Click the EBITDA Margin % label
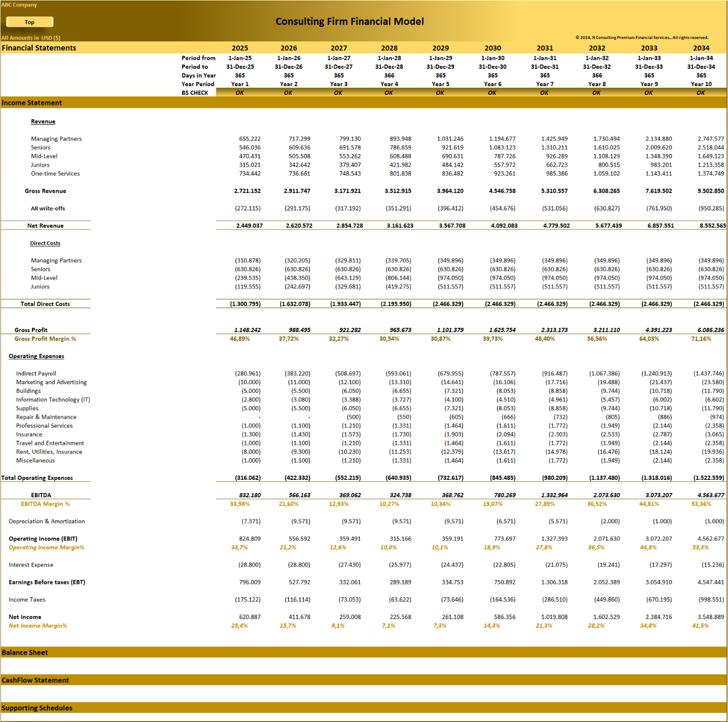 tap(45, 504)
